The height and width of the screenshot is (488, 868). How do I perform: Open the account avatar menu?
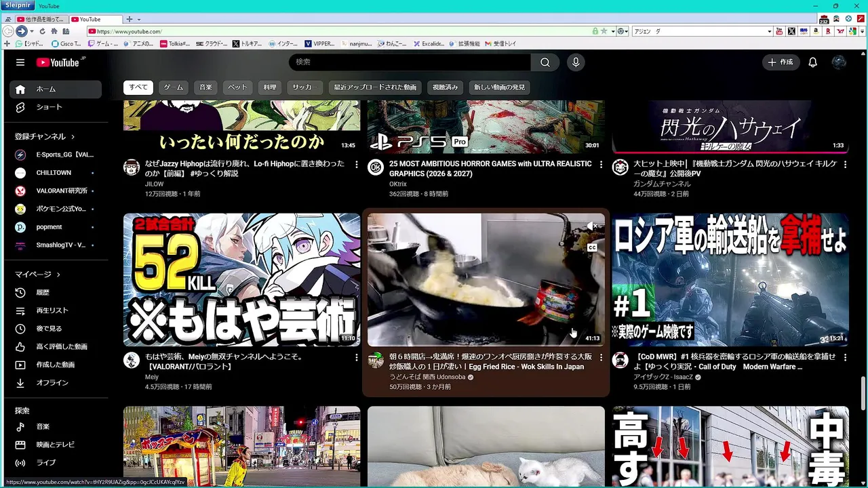(839, 62)
